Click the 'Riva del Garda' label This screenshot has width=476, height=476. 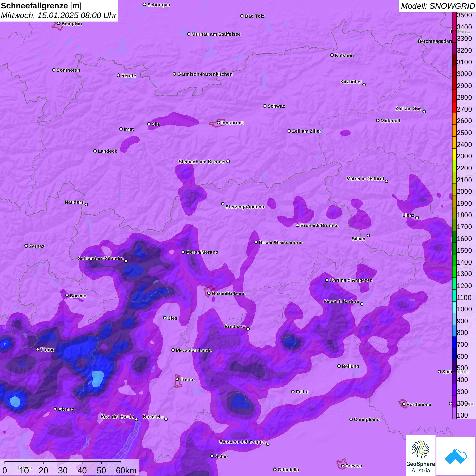coord(117,417)
